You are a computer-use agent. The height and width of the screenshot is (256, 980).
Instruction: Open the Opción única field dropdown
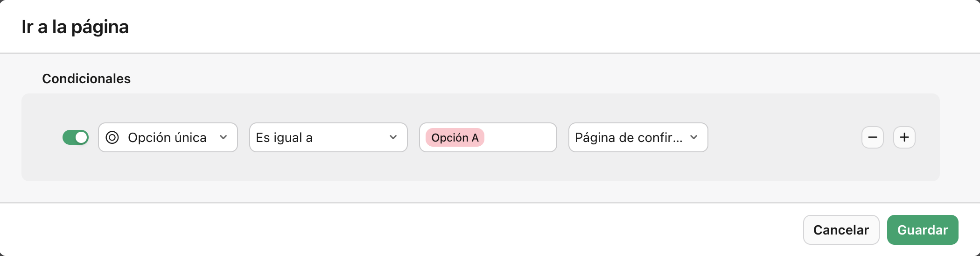coord(168,137)
